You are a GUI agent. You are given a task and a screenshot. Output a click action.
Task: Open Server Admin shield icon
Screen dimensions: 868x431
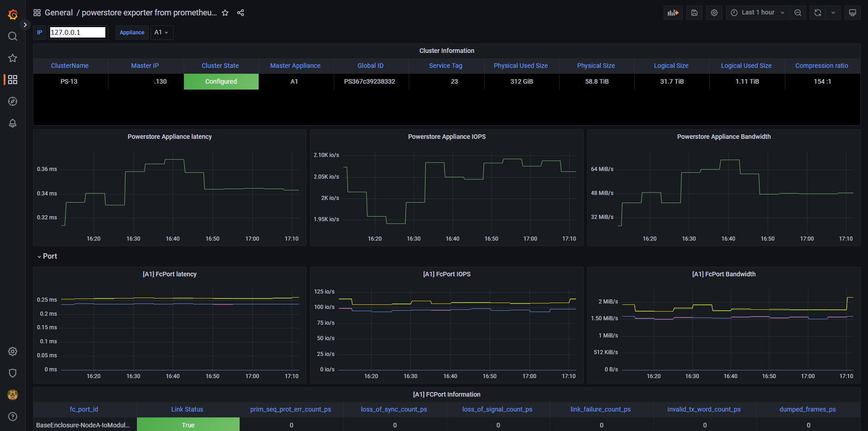13,373
